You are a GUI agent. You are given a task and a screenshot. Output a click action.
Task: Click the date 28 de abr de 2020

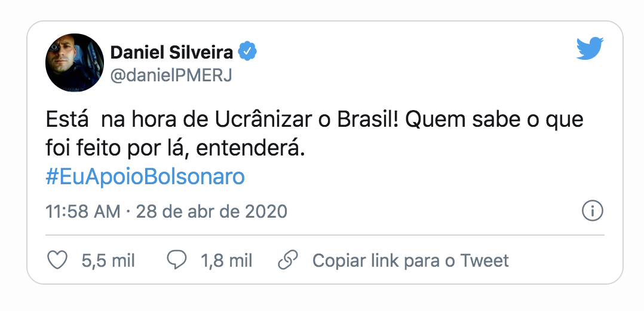(x=211, y=211)
